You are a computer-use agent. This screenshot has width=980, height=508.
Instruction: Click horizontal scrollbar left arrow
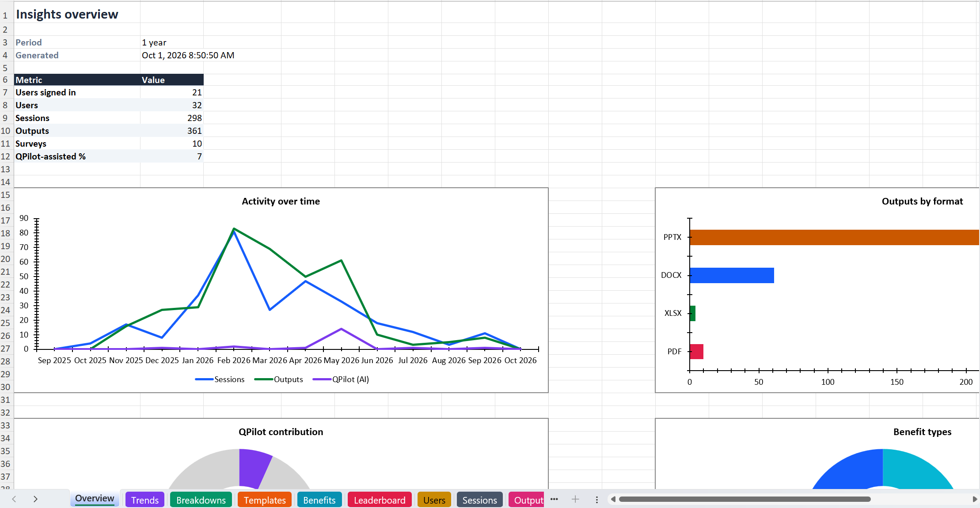(x=613, y=499)
